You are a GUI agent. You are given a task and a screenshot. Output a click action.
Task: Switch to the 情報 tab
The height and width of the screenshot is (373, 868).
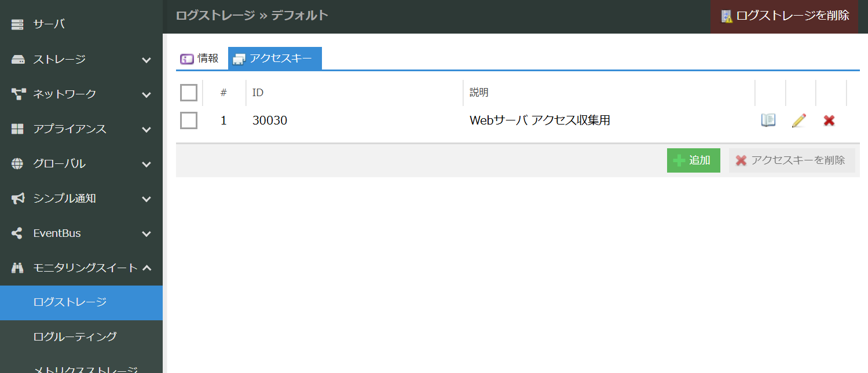pos(201,58)
